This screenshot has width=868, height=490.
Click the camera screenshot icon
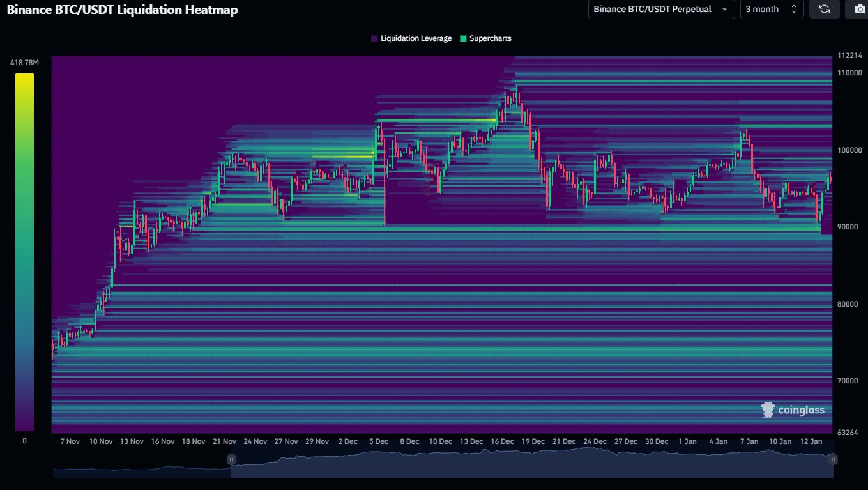pos(857,9)
